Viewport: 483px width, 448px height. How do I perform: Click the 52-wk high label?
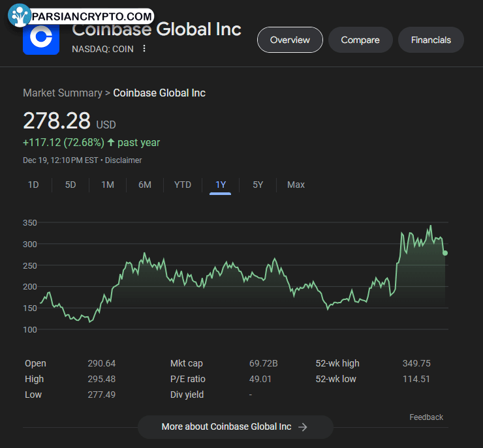point(337,363)
